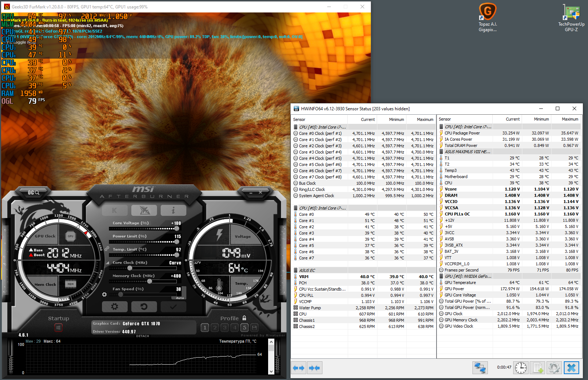
Task: Adjust the Power Limit (%) slider
Action: 143,242
